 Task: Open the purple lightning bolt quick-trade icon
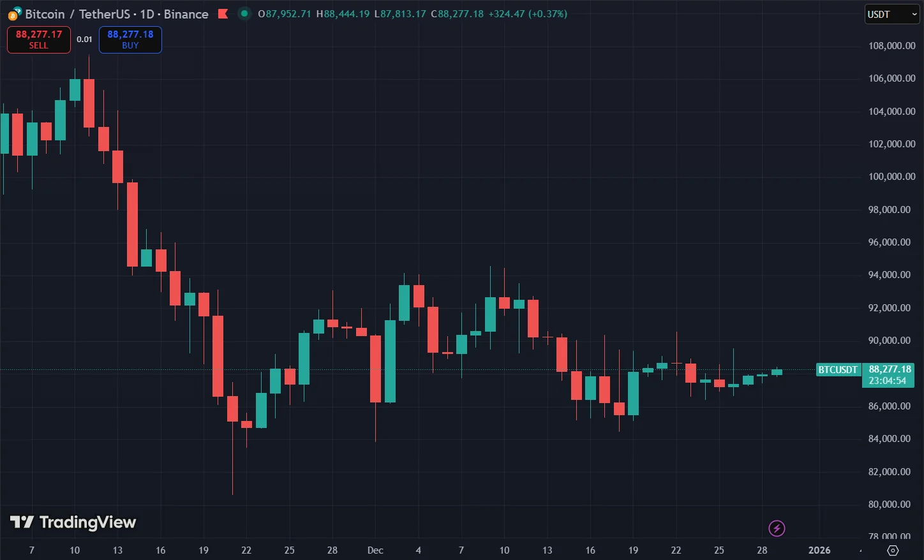pos(777,528)
